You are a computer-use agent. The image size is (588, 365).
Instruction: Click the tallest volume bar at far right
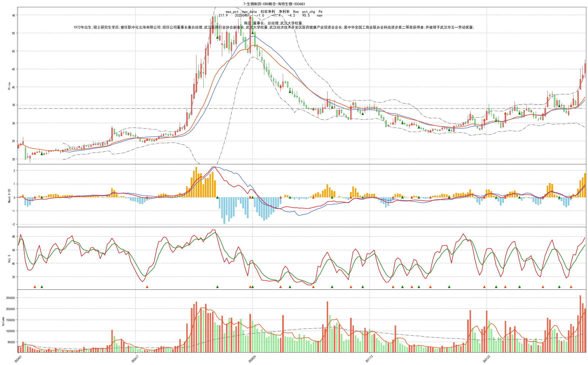pyautogui.click(x=580, y=324)
